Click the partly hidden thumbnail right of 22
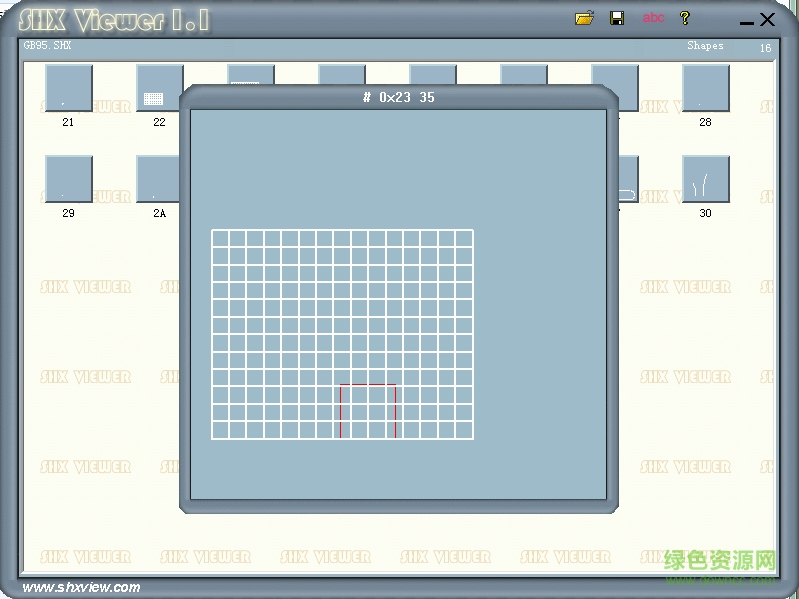The height and width of the screenshot is (599, 799). (x=250, y=75)
